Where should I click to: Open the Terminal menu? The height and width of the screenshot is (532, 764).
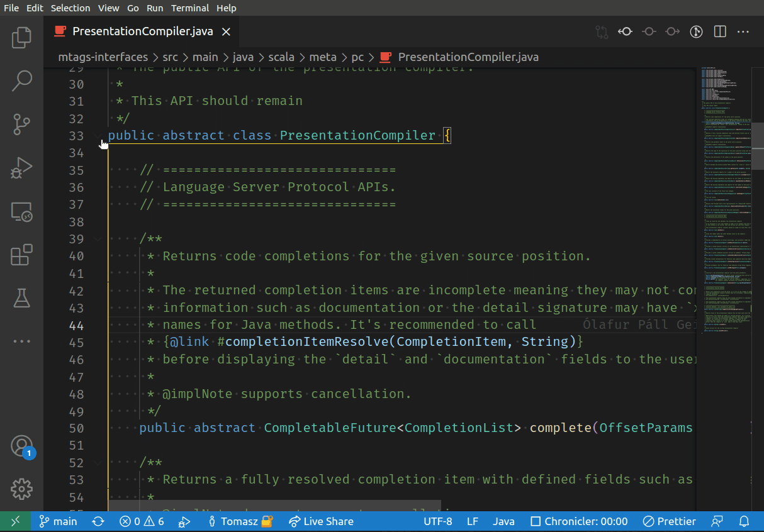pos(190,8)
